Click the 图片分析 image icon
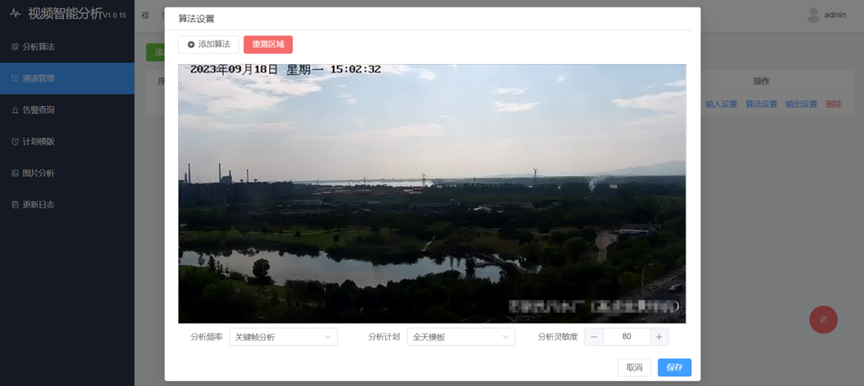The width and height of the screenshot is (864, 386). pyautogui.click(x=15, y=173)
